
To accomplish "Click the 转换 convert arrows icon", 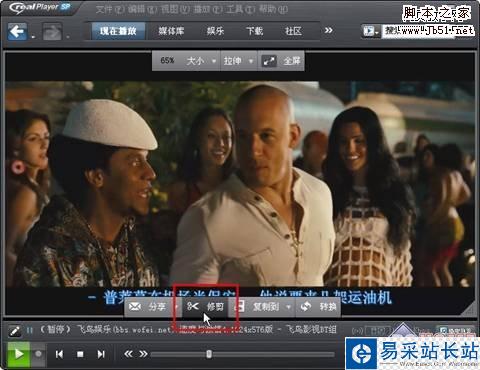I will (x=306, y=306).
